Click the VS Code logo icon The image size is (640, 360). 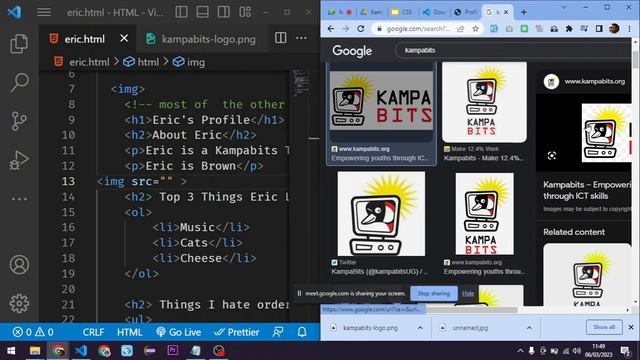point(14,12)
